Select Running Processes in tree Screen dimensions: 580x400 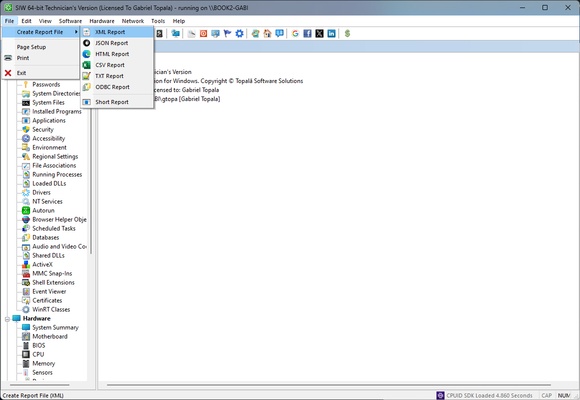57,175
